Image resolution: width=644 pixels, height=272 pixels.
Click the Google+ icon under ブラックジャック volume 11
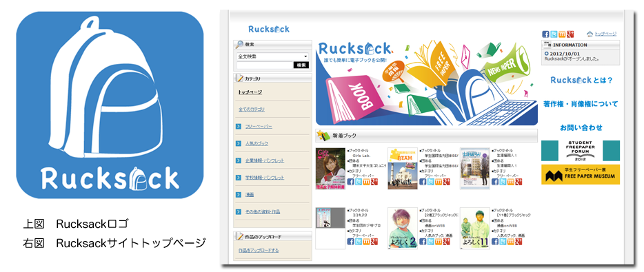click(519, 242)
